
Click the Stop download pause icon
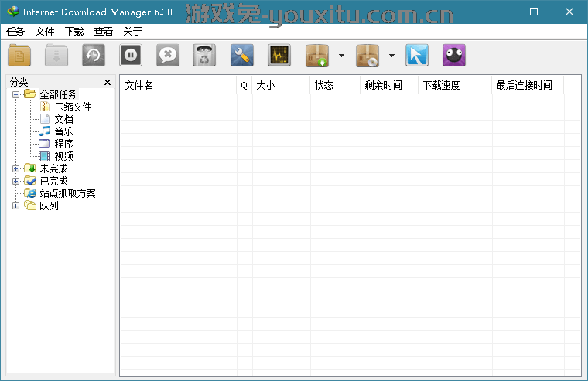click(x=131, y=56)
